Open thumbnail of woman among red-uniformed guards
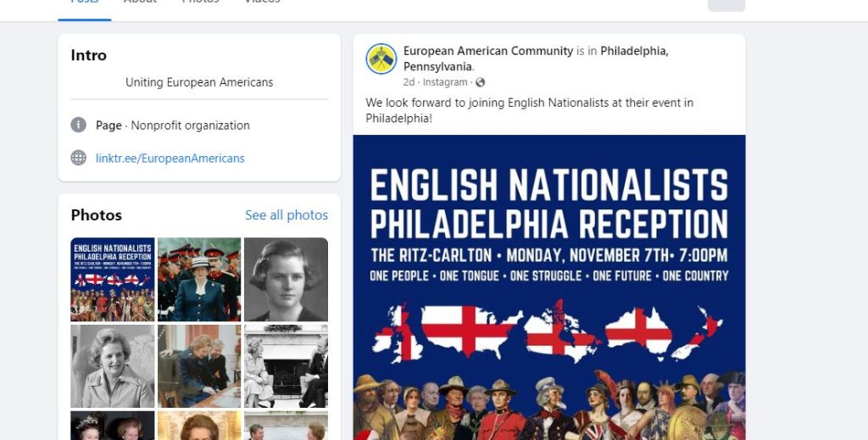 (199, 280)
